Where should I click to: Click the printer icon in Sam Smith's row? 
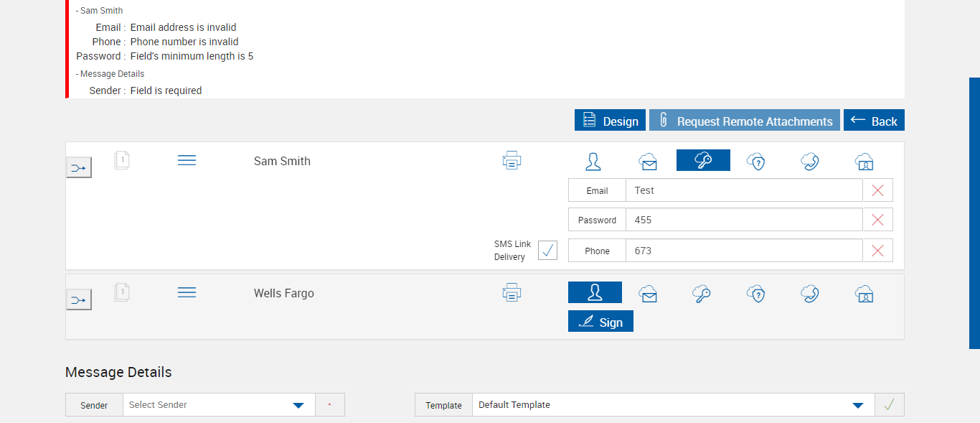tap(512, 160)
